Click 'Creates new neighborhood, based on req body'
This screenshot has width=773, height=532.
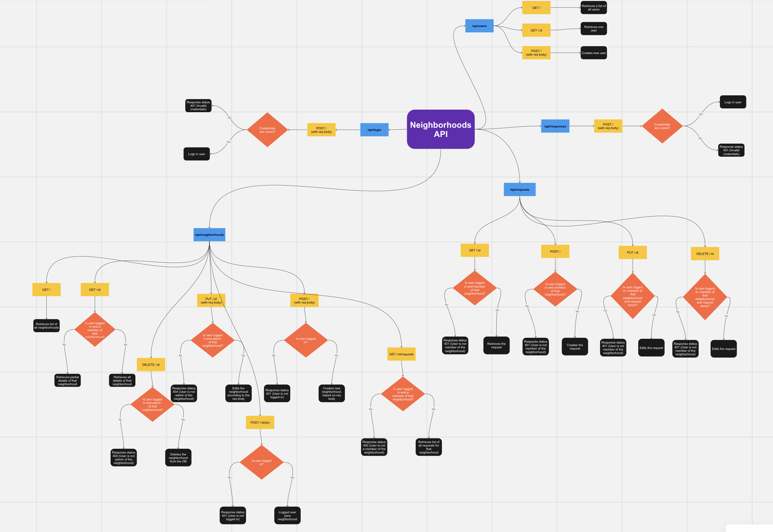point(332,393)
